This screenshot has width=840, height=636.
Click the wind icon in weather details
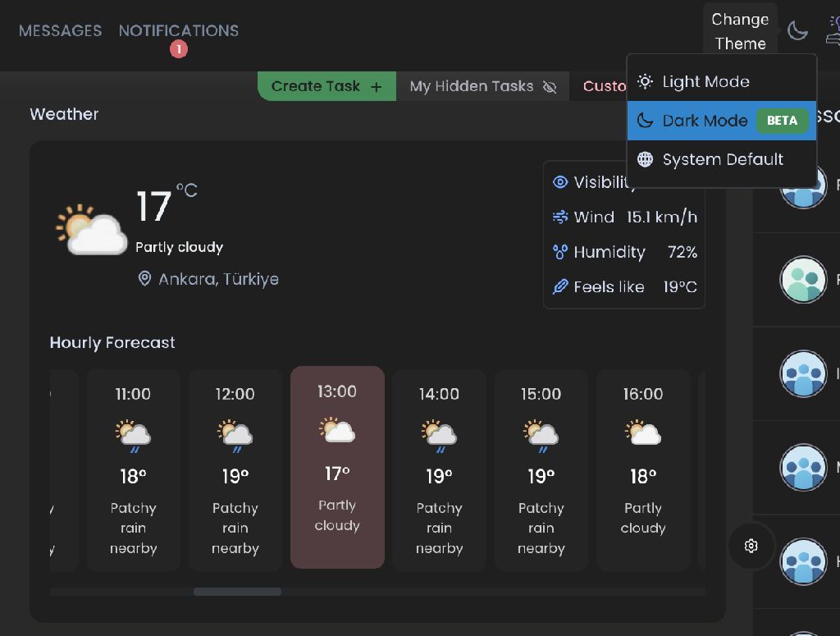560,217
